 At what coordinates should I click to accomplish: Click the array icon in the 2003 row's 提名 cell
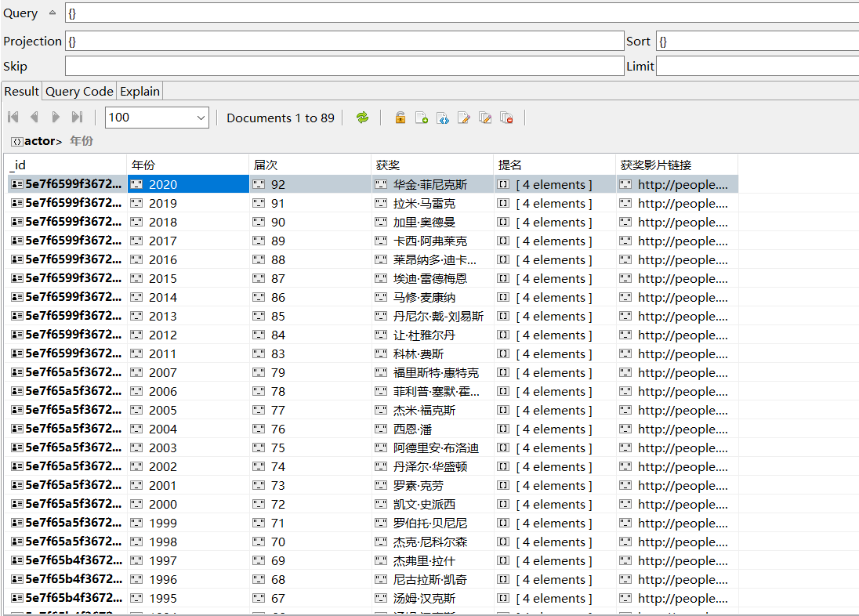pyautogui.click(x=503, y=448)
